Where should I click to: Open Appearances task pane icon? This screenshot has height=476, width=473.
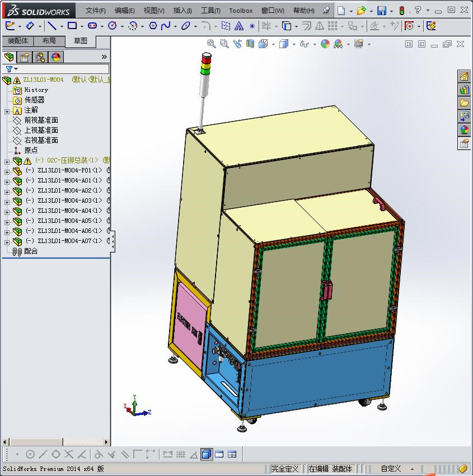coord(464,129)
